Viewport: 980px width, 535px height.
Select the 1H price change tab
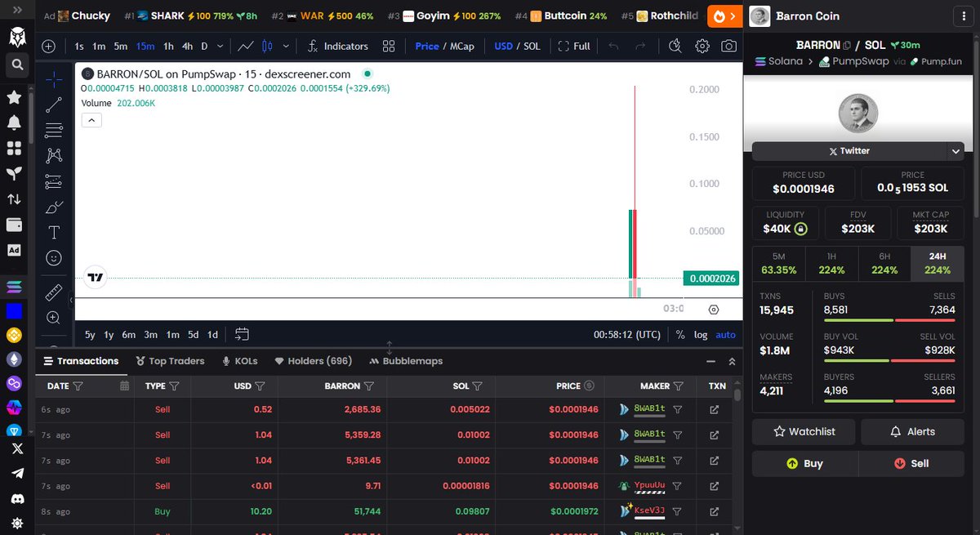(831, 264)
